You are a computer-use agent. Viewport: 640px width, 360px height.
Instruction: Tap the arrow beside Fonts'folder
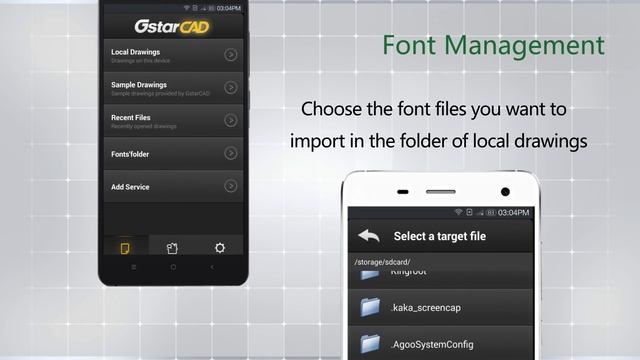(231, 153)
